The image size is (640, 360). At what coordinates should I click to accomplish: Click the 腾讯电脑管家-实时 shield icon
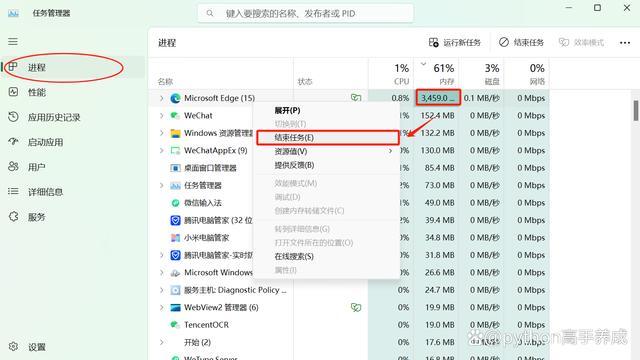[x=175, y=255]
